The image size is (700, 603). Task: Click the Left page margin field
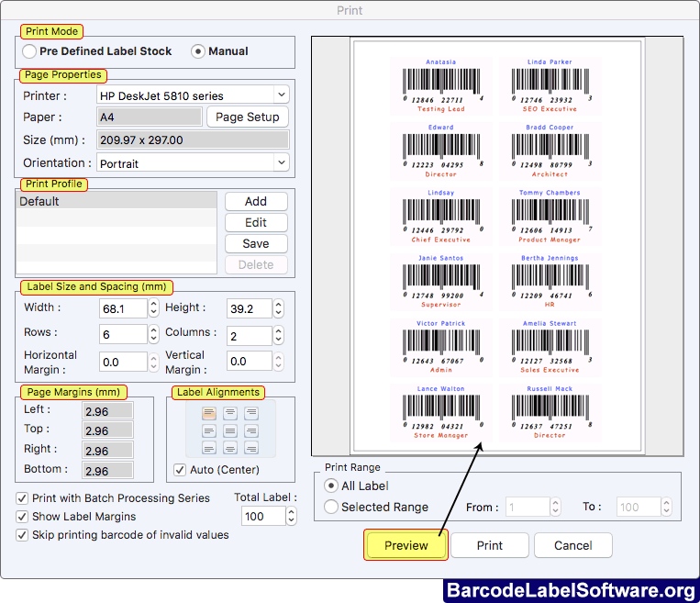[107, 411]
